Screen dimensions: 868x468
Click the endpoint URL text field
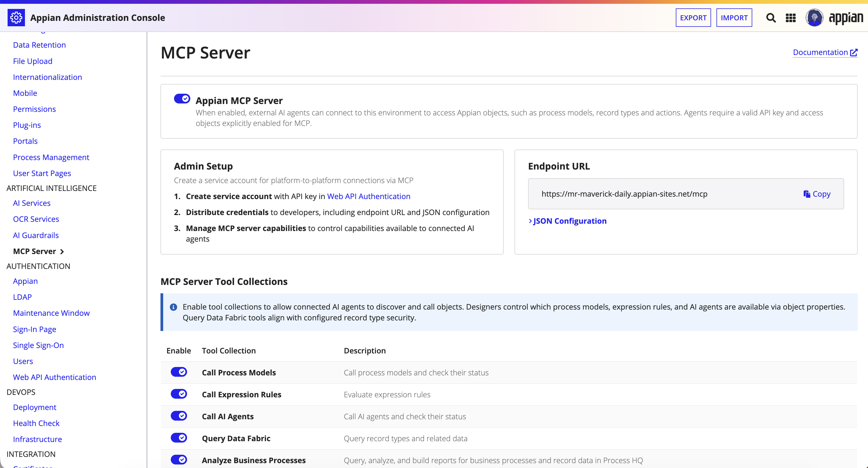point(686,194)
